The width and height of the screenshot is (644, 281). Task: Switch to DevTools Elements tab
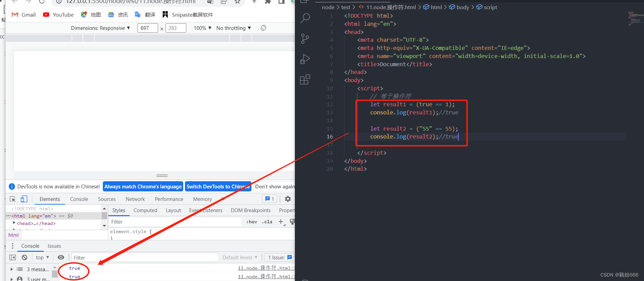50,199
